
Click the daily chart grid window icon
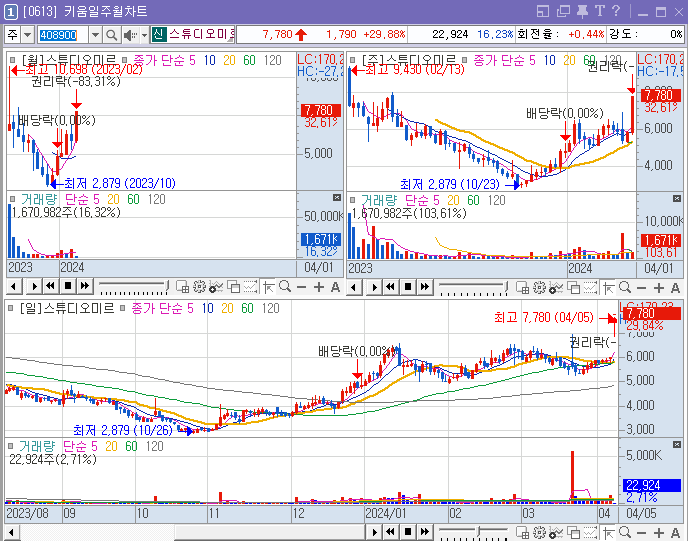point(523,532)
